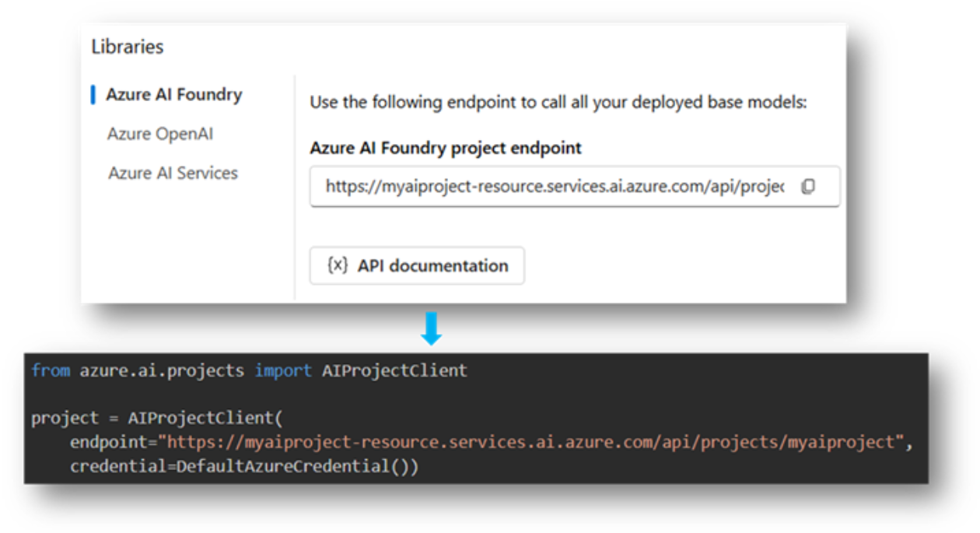This screenshot has height=533, width=980.
Task: Click the Libraries heading
Action: coord(128,47)
